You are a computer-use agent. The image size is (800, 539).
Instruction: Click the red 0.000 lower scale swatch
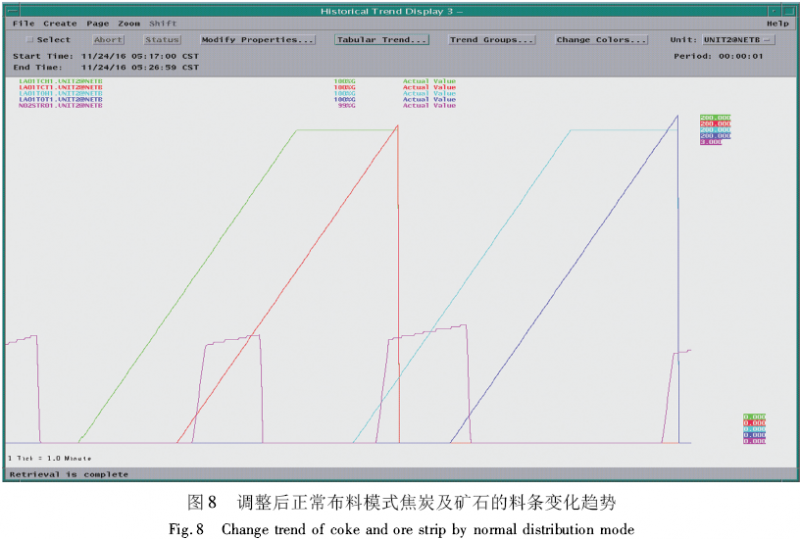pyautogui.click(x=754, y=423)
